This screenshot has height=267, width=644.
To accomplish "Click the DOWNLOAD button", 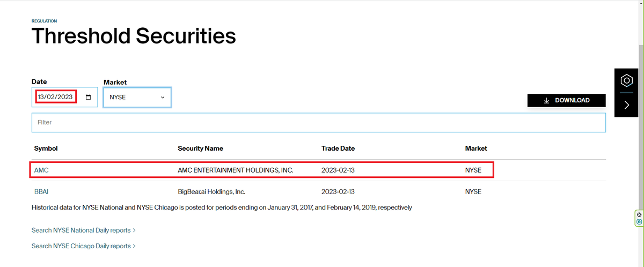I will tap(567, 100).
